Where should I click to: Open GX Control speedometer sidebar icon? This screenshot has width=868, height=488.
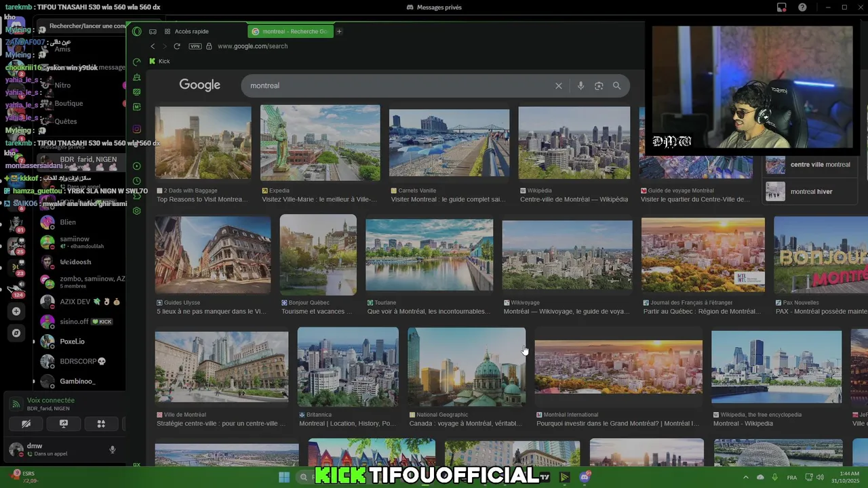[x=137, y=62]
